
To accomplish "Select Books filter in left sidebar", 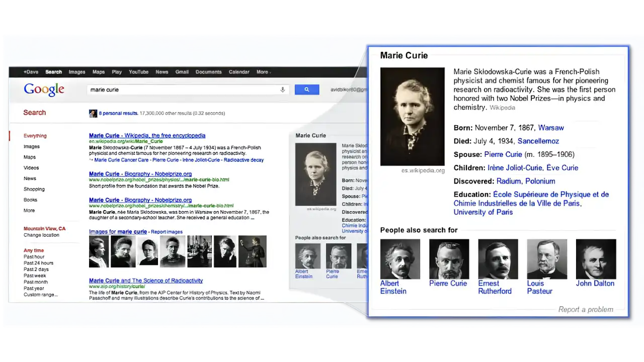I will point(31,200).
